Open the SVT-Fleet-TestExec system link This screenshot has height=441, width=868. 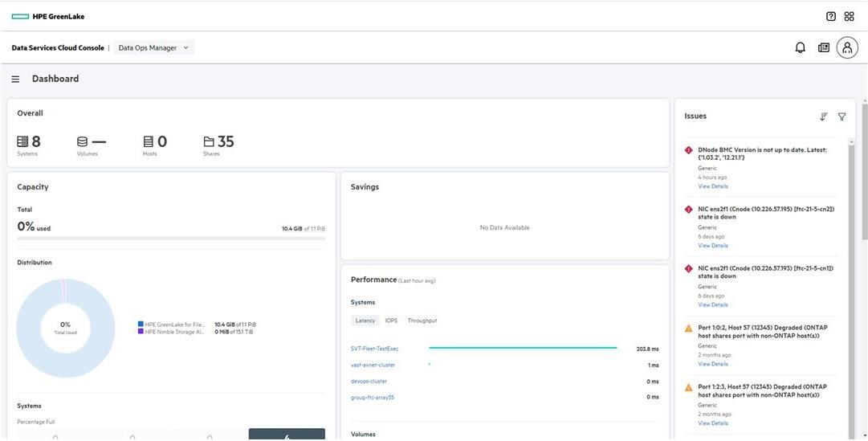coord(374,349)
